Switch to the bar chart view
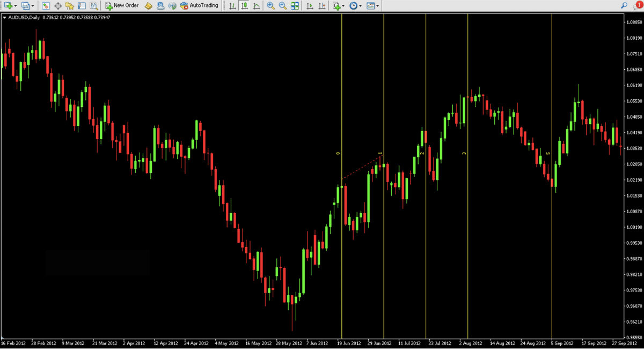 click(232, 5)
